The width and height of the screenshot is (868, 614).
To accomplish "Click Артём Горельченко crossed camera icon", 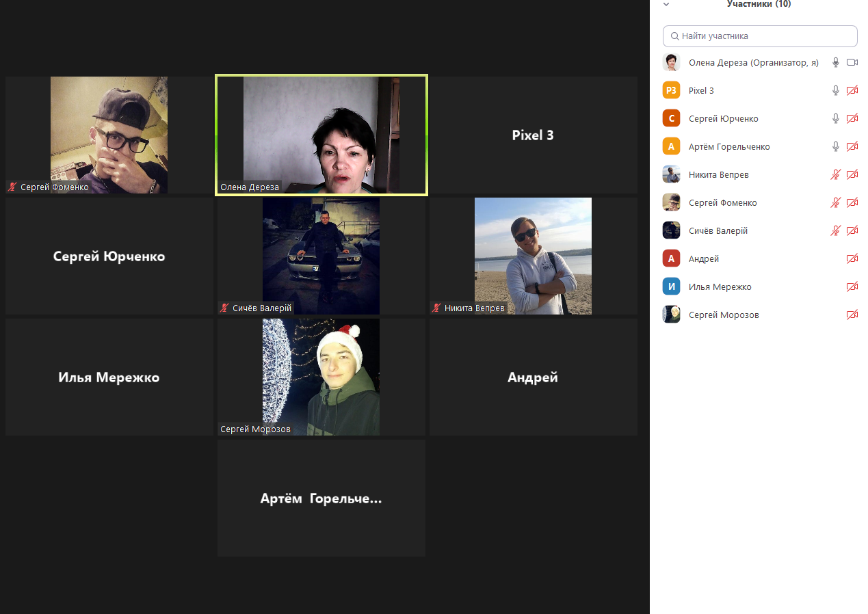I will pyautogui.click(x=852, y=146).
